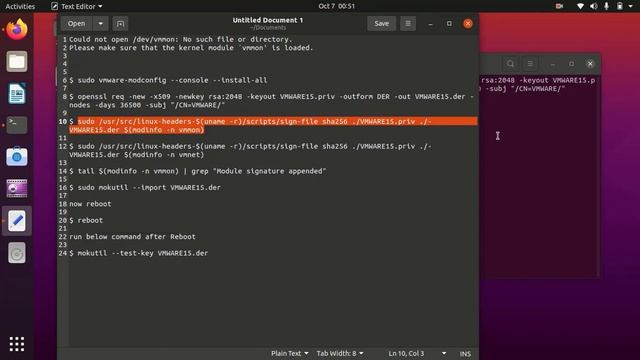Close the Text Editor window
The height and width of the screenshot is (360, 640).
pyautogui.click(x=468, y=24)
